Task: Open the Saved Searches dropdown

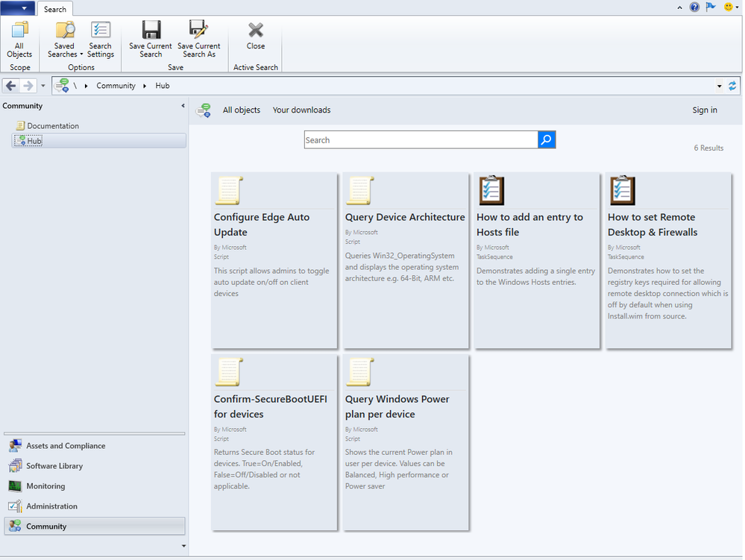Action: [65, 40]
